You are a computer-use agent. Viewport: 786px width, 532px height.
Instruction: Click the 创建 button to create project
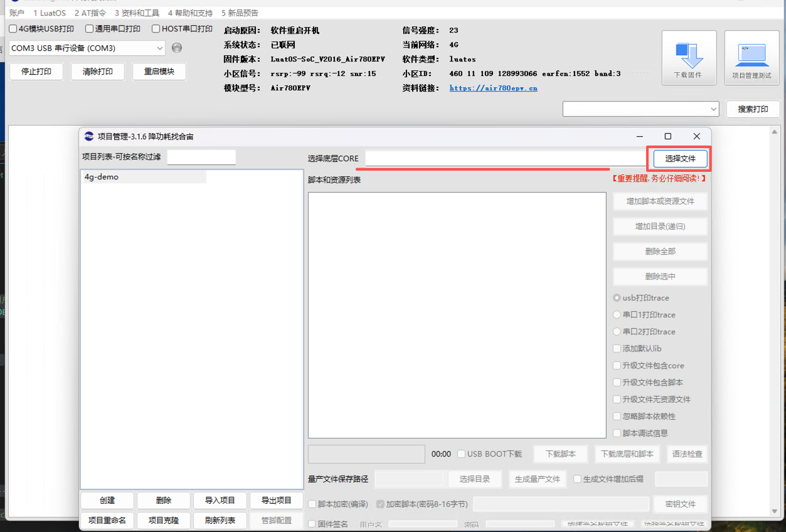point(107,501)
